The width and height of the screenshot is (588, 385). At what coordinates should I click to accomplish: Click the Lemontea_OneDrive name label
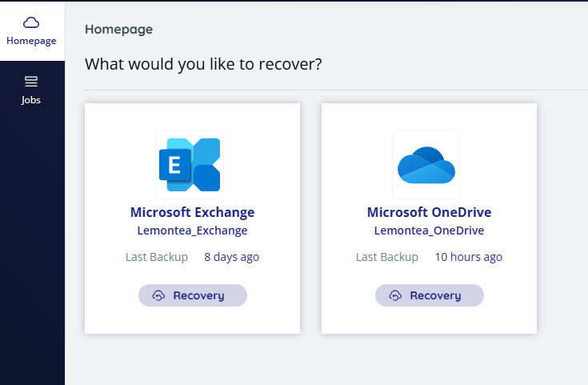coord(429,231)
